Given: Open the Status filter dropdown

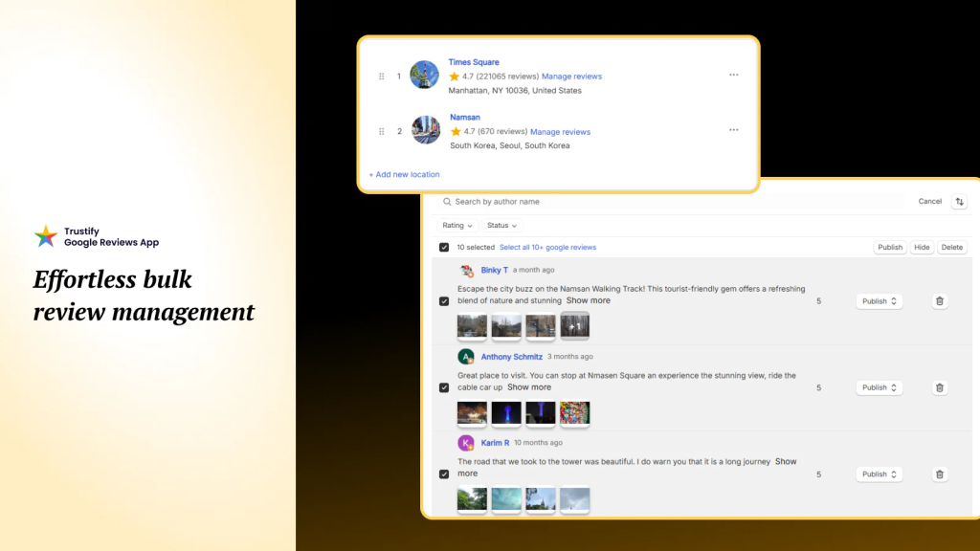Looking at the screenshot, I should coord(501,226).
